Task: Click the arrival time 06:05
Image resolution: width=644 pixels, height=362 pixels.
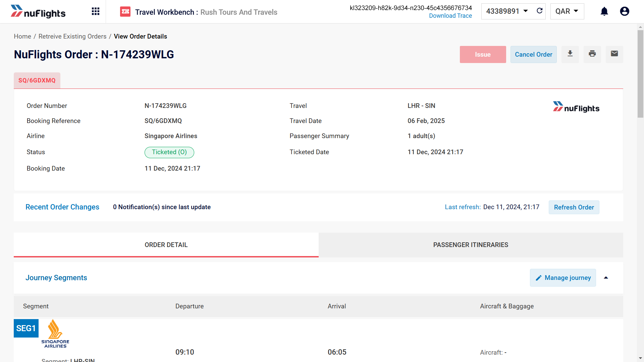Action: pyautogui.click(x=337, y=352)
